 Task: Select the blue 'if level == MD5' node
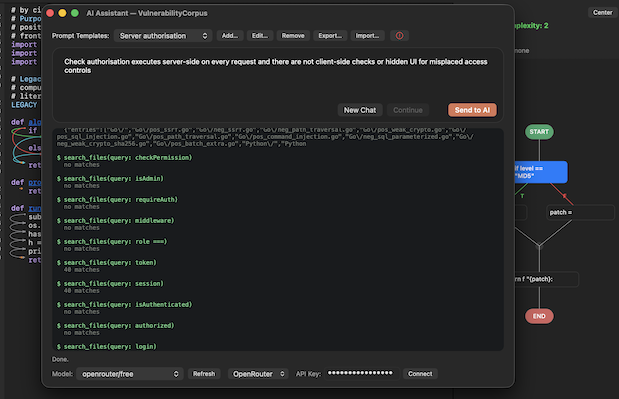pyautogui.click(x=541, y=172)
